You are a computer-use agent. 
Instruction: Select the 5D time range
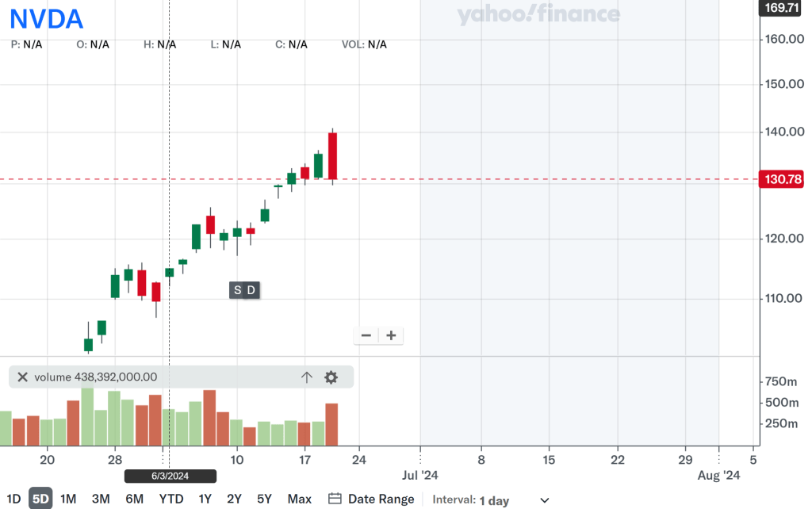click(40, 499)
